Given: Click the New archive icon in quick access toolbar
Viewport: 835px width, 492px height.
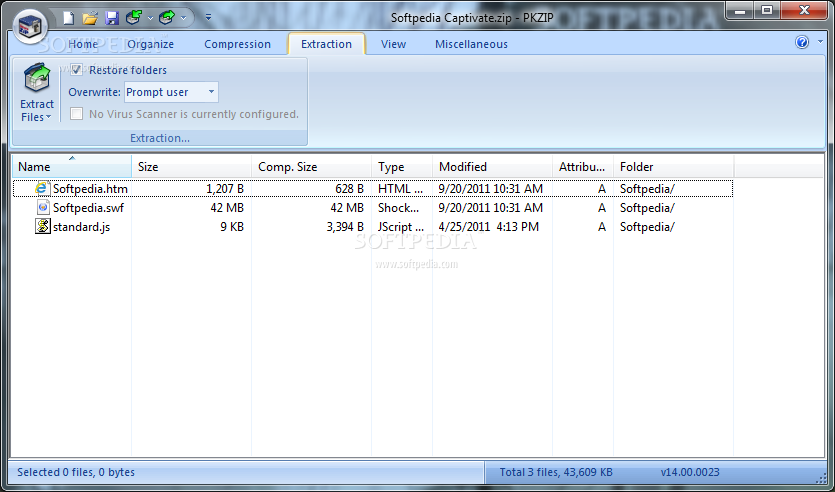Looking at the screenshot, I should pyautogui.click(x=68, y=18).
